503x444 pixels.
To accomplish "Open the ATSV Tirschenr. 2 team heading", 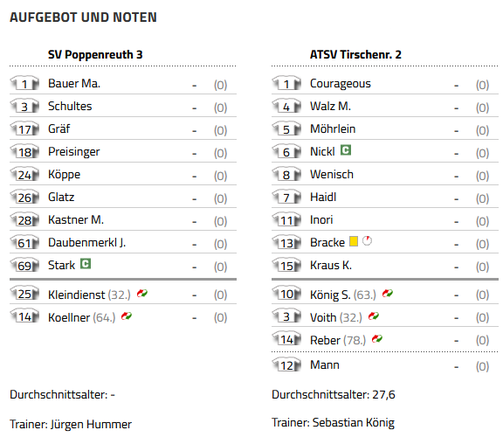I will click(356, 55).
